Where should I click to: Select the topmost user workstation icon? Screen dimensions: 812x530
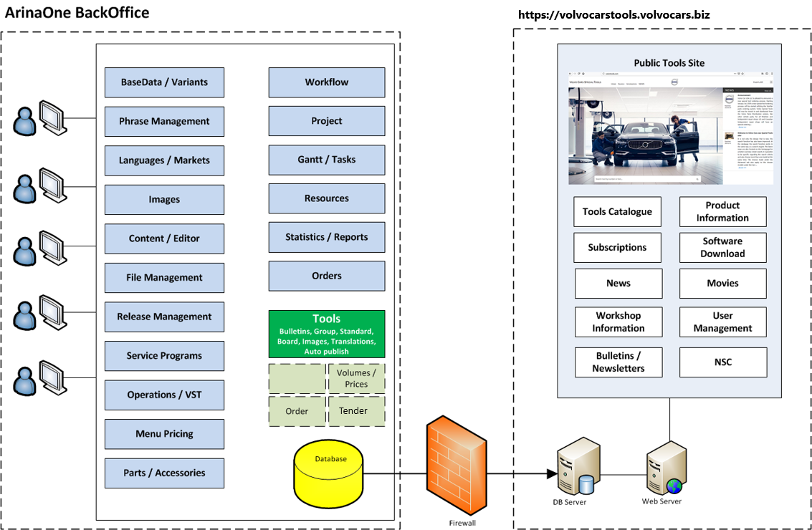pos(40,118)
